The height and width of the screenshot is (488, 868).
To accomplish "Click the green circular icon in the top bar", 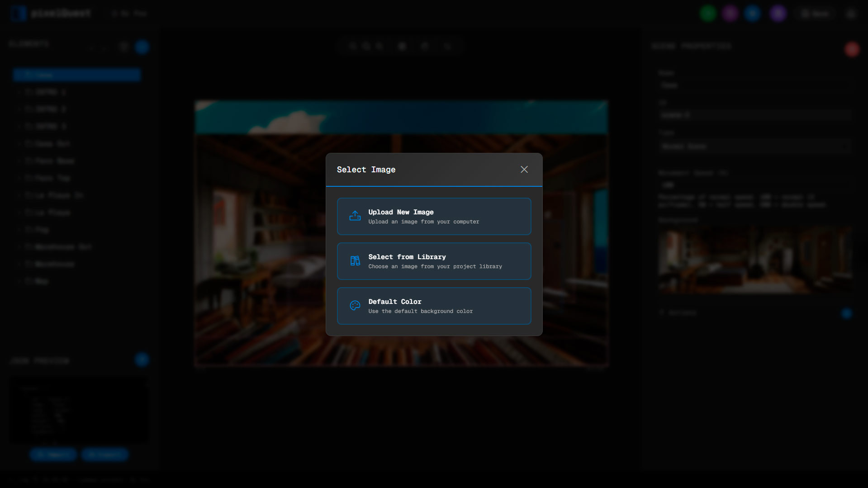I will pos(707,13).
